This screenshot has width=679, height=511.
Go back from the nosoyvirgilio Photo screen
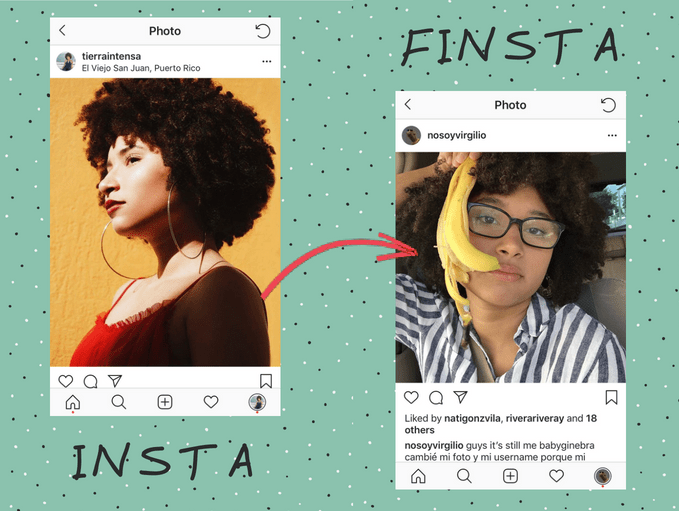(x=408, y=104)
